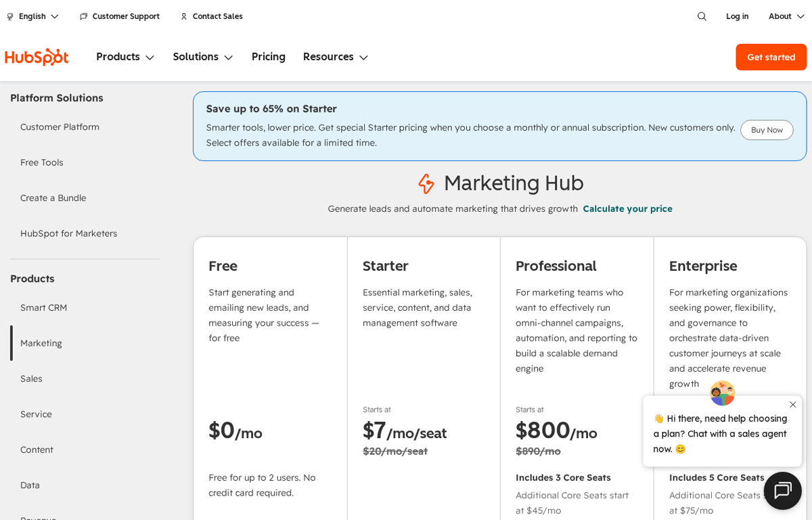Open the Calculate your price link

pyautogui.click(x=628, y=209)
